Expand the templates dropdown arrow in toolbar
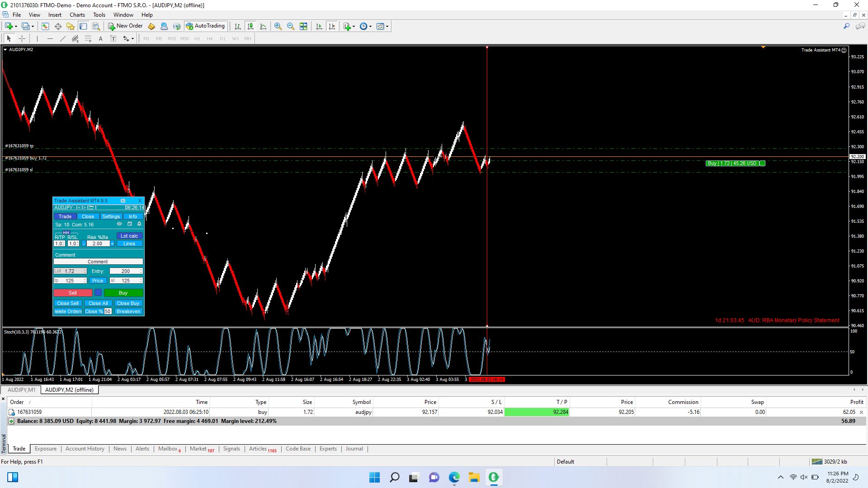The image size is (868, 488). (x=387, y=26)
